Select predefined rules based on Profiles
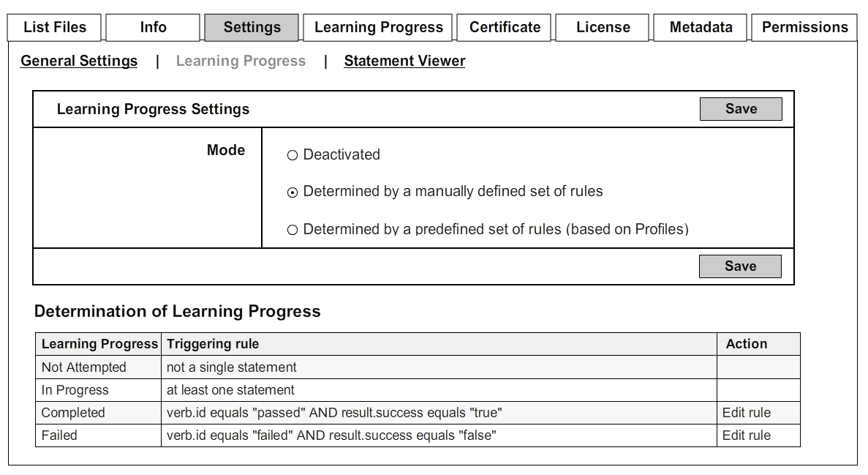The image size is (868, 475). tap(293, 230)
